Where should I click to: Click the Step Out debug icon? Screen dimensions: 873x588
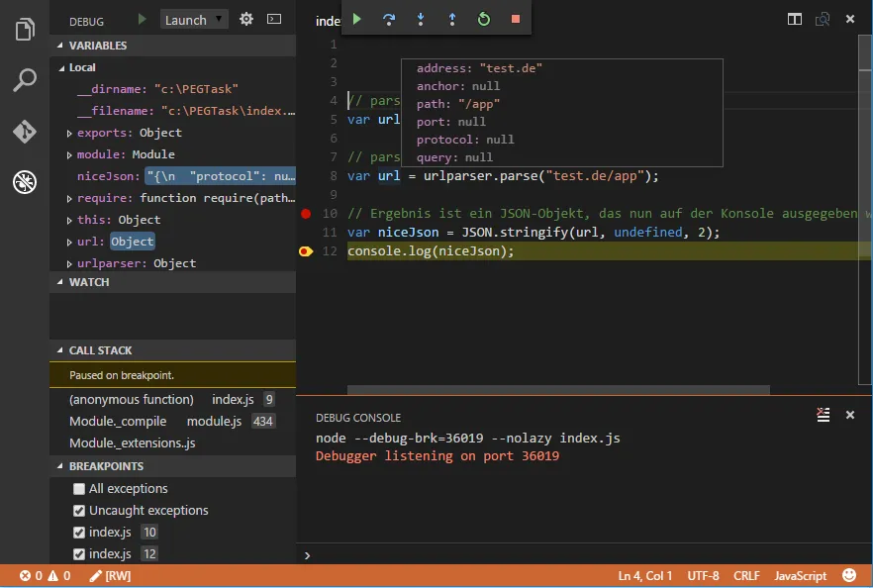point(451,18)
